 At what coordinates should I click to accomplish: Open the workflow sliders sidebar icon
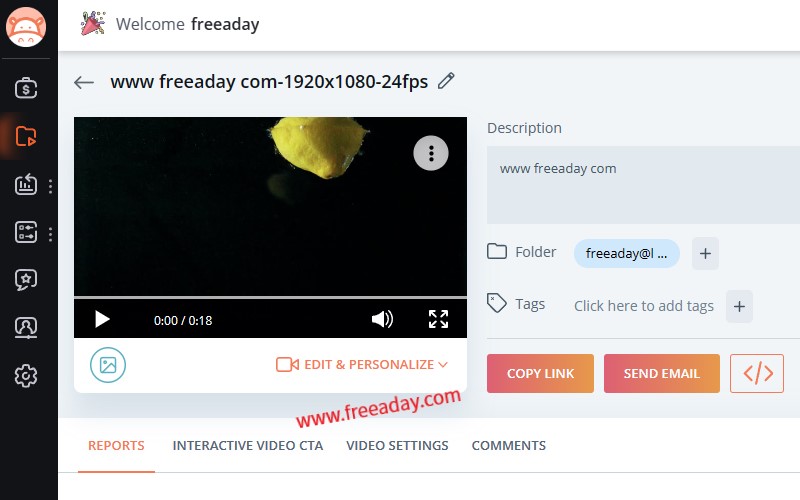click(26, 232)
